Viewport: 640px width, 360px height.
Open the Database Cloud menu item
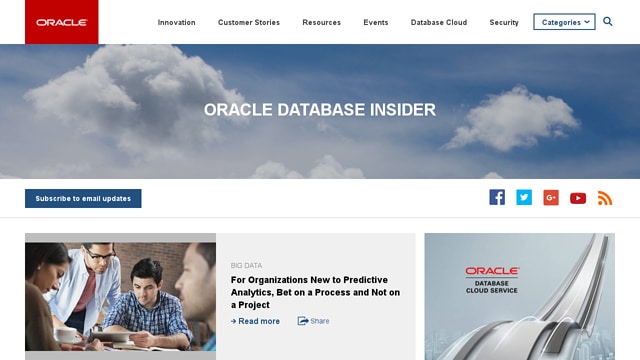tap(439, 22)
